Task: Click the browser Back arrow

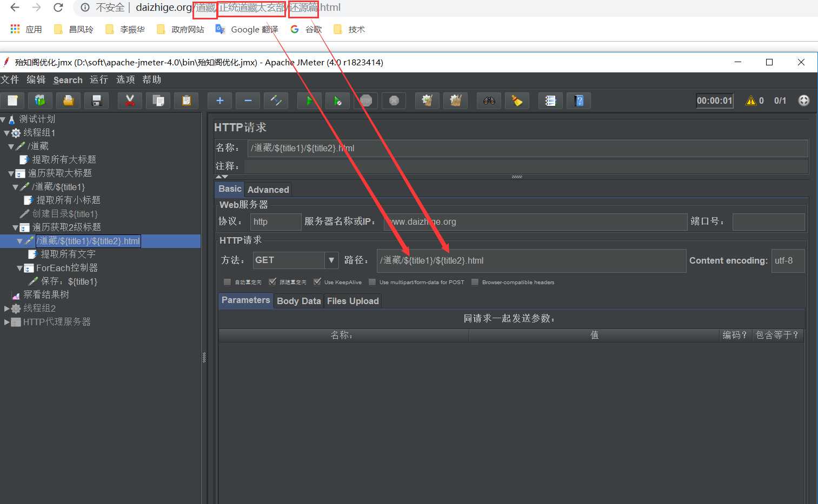Action: coord(15,8)
